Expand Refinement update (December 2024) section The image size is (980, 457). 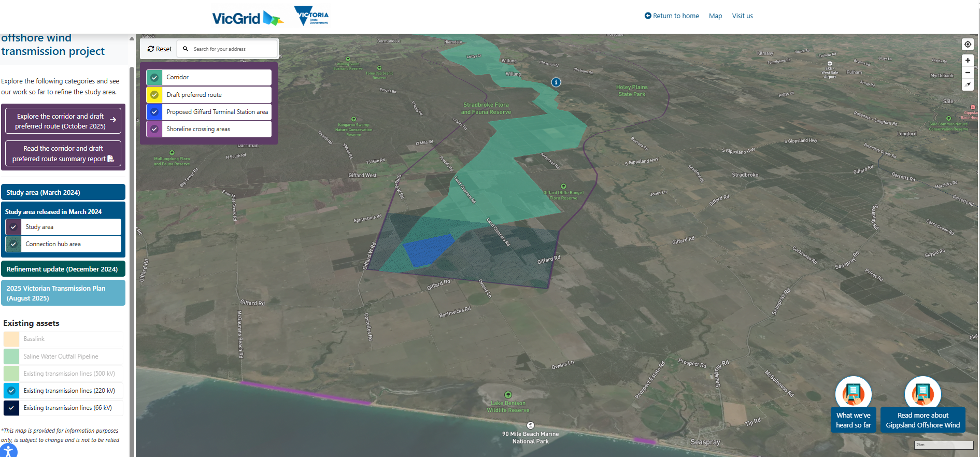(63, 269)
